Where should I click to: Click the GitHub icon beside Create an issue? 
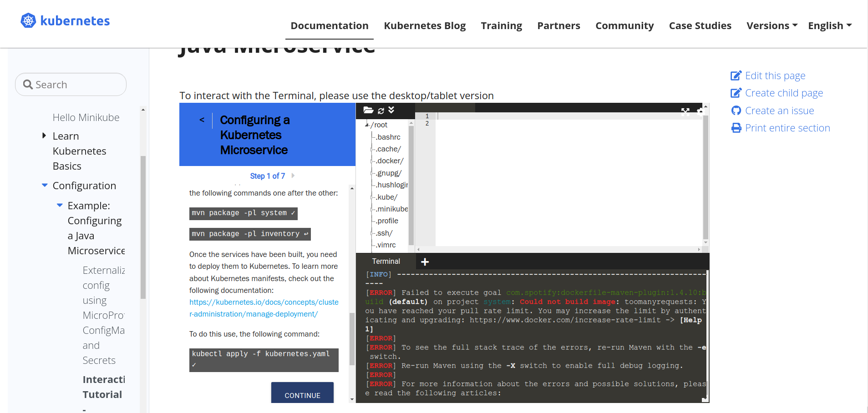pyautogui.click(x=736, y=110)
